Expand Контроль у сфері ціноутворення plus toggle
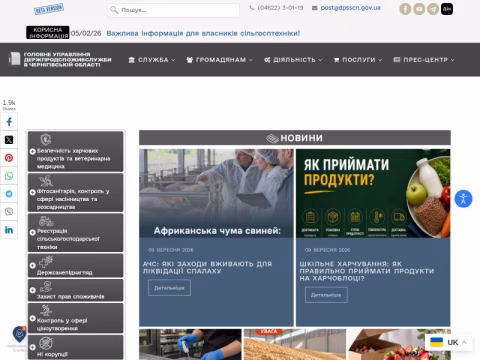 [x=32, y=318]
